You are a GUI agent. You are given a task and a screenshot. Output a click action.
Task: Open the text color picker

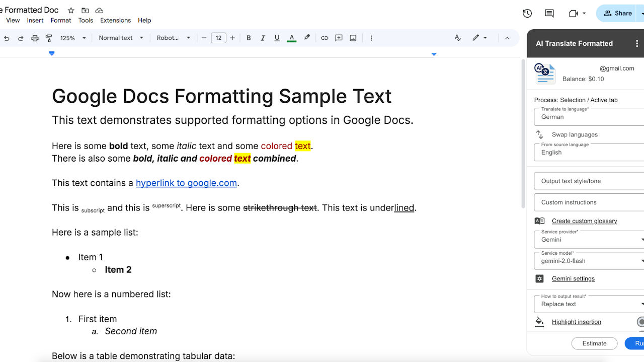291,38
